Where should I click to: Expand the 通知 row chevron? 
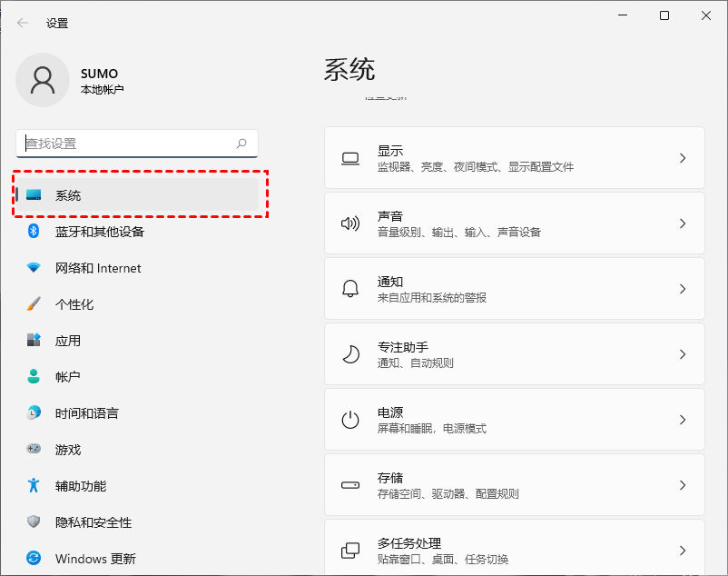click(683, 289)
